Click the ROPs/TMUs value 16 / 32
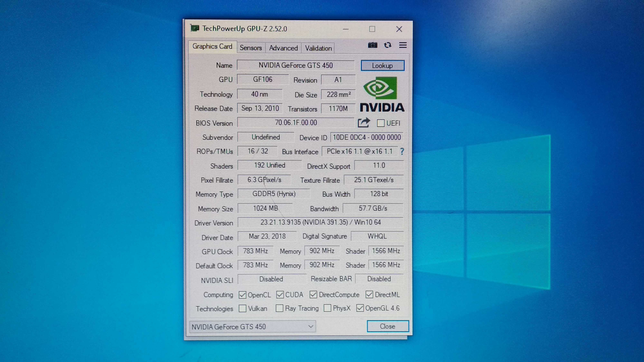Image resolution: width=644 pixels, height=362 pixels. pyautogui.click(x=258, y=151)
